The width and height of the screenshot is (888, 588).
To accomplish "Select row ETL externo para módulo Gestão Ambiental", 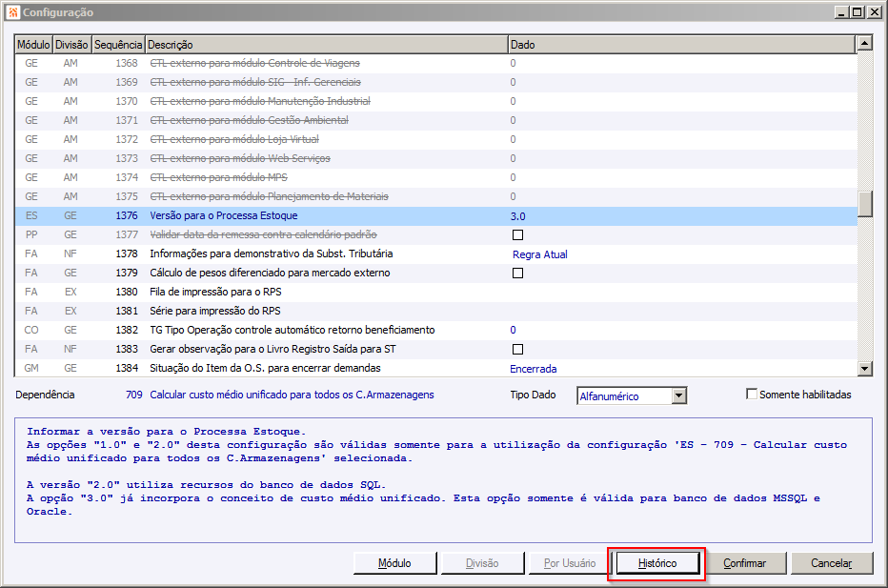I will [x=435, y=120].
